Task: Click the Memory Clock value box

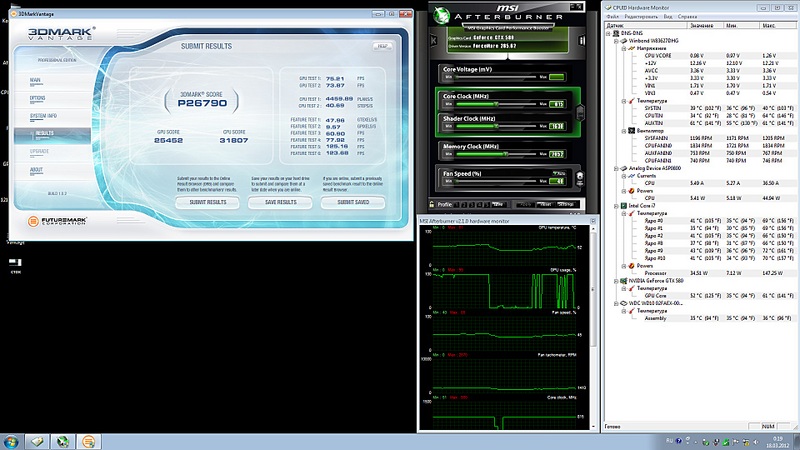Action: pyautogui.click(x=557, y=154)
